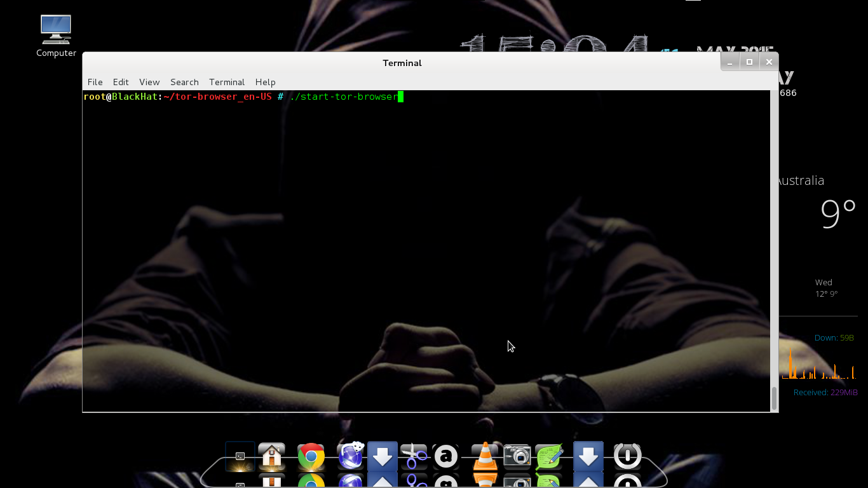868x488 pixels.
Task: Open the Home folder dock icon
Action: coord(272,456)
